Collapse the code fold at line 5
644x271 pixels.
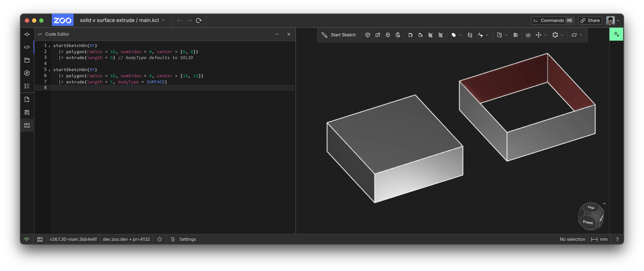[x=49, y=70]
